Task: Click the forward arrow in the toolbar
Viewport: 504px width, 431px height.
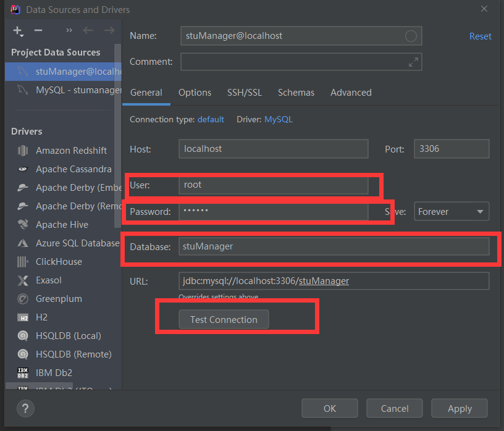Action: [109, 30]
